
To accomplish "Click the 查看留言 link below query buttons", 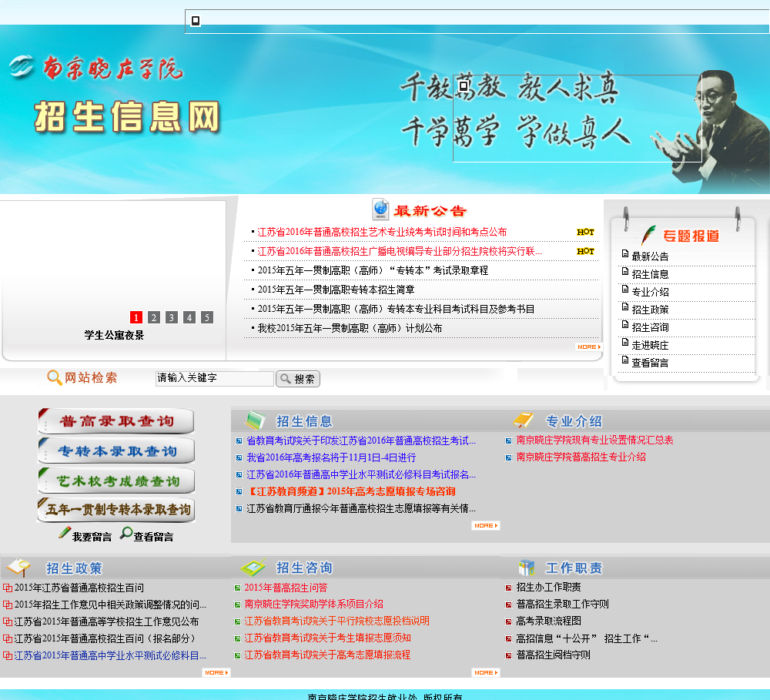I will click(x=153, y=537).
